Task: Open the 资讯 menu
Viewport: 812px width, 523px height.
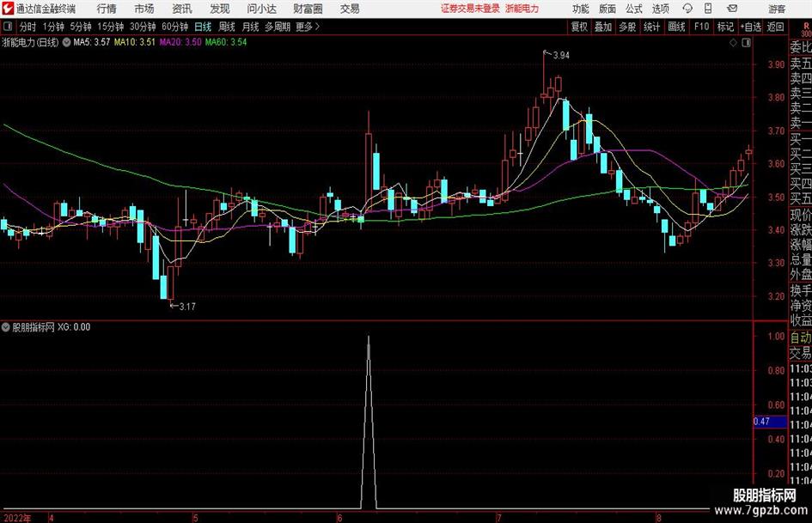Action: tap(182, 9)
